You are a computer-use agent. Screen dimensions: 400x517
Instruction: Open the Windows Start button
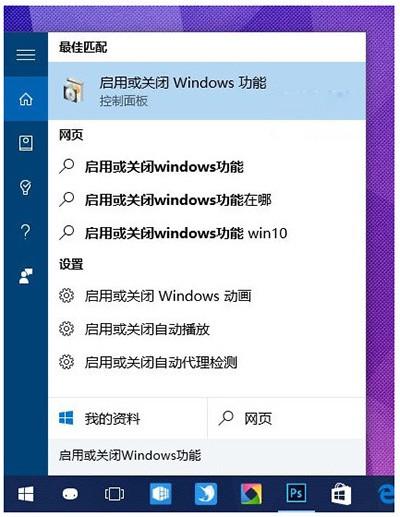click(x=26, y=494)
